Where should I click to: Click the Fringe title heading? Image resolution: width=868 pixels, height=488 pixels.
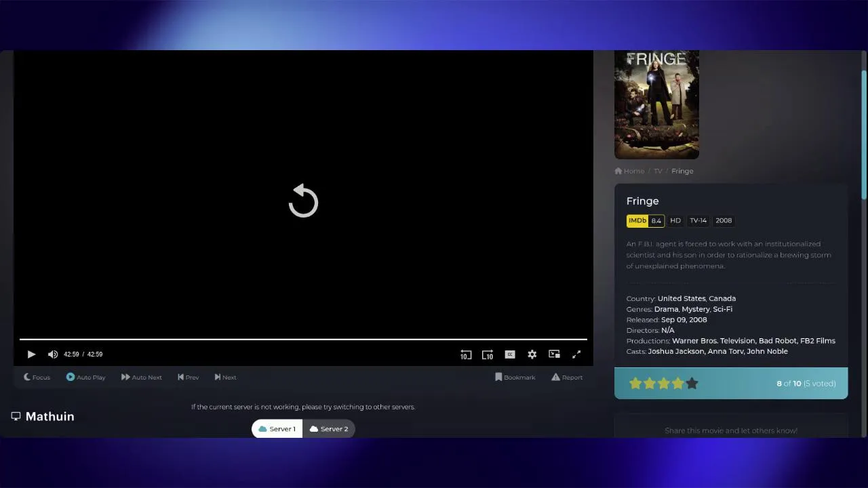point(642,201)
